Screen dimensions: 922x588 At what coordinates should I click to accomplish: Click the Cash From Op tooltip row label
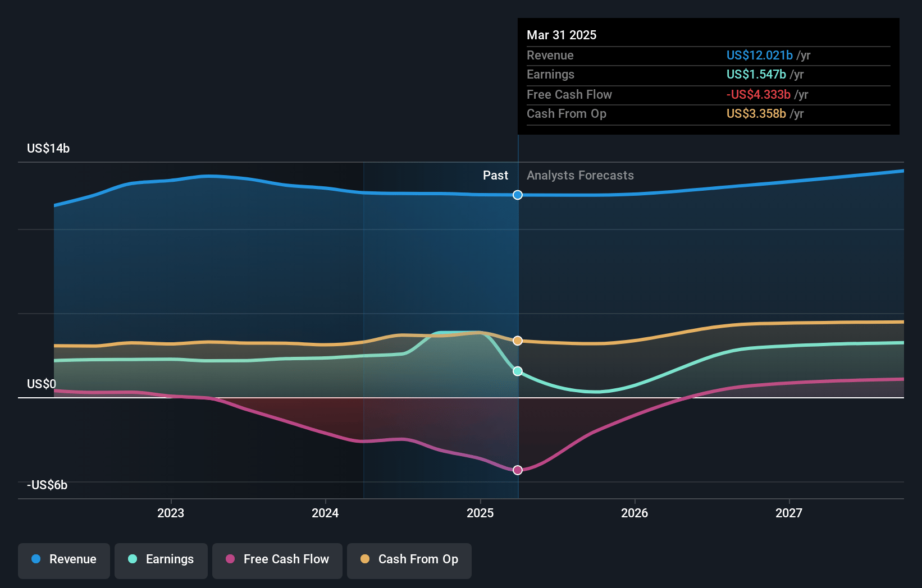(567, 113)
